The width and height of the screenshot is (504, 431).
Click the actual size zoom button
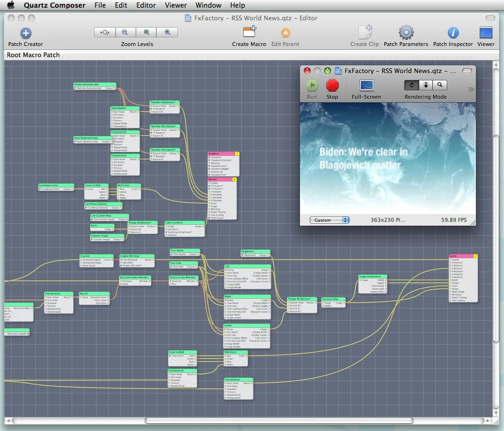pos(146,32)
